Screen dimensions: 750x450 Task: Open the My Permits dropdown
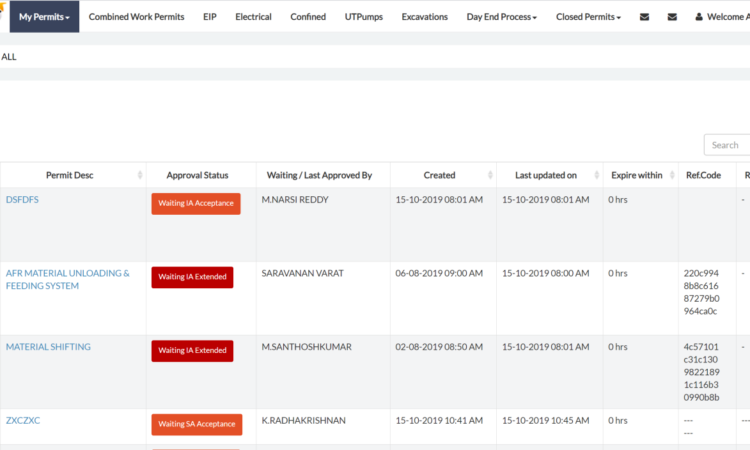[44, 17]
